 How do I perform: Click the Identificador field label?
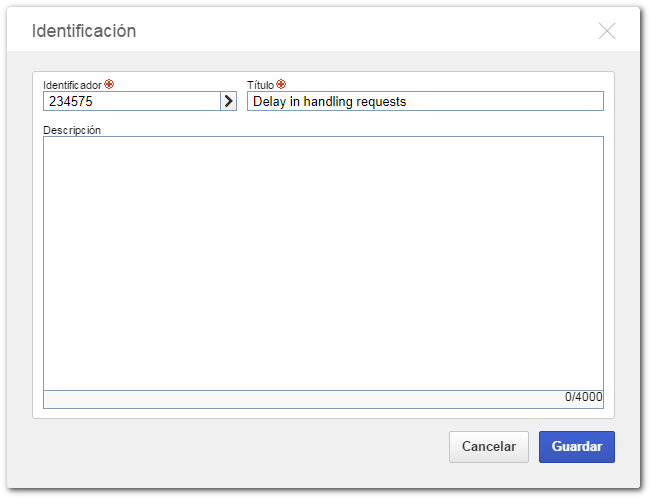pyautogui.click(x=73, y=85)
